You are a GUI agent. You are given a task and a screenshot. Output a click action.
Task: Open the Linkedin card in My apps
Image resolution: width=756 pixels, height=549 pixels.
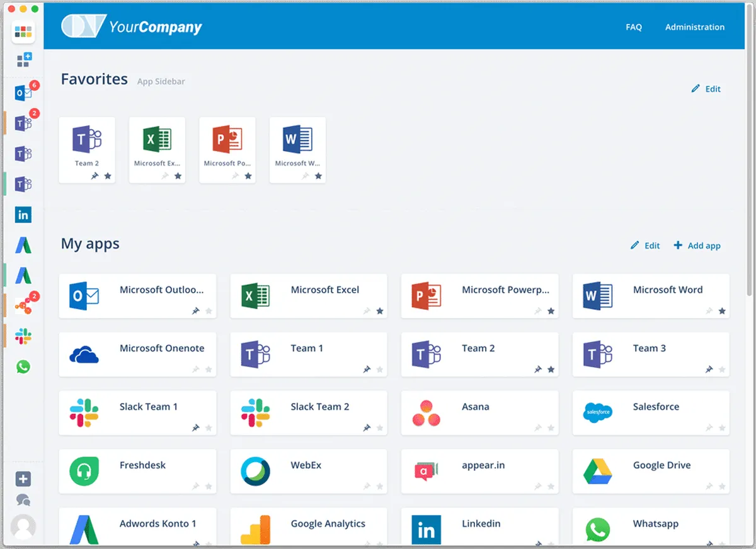[480, 527]
